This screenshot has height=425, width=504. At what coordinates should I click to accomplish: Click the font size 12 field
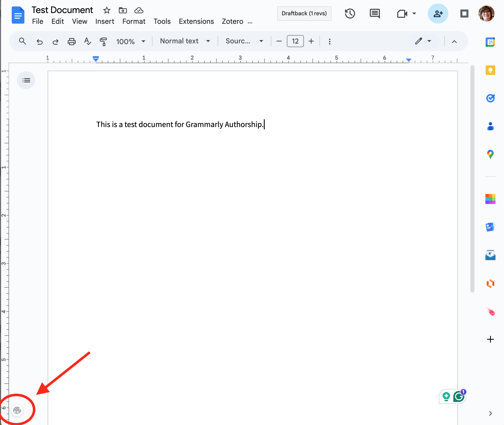(x=295, y=41)
